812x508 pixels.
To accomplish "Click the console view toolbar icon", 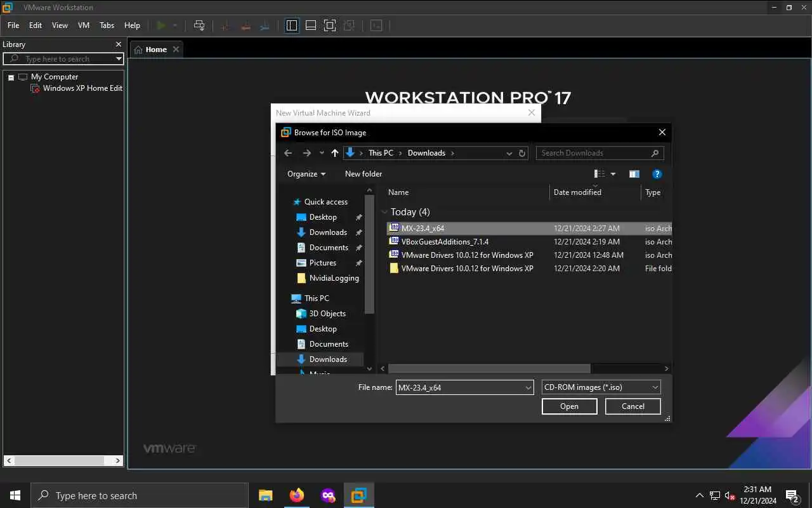I will (x=376, y=25).
